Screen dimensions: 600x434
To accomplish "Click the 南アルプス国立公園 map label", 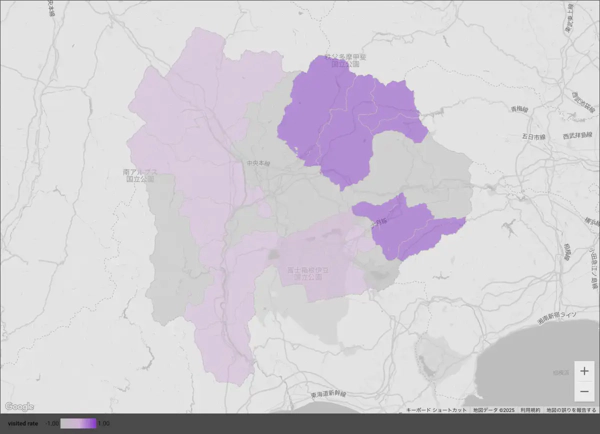I will click(x=140, y=175).
